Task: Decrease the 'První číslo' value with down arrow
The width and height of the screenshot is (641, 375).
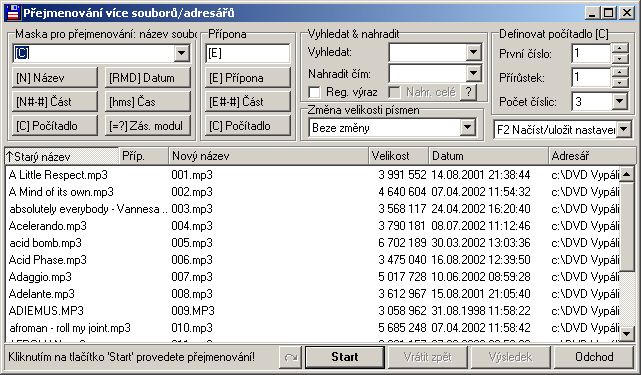Action: coord(620,58)
